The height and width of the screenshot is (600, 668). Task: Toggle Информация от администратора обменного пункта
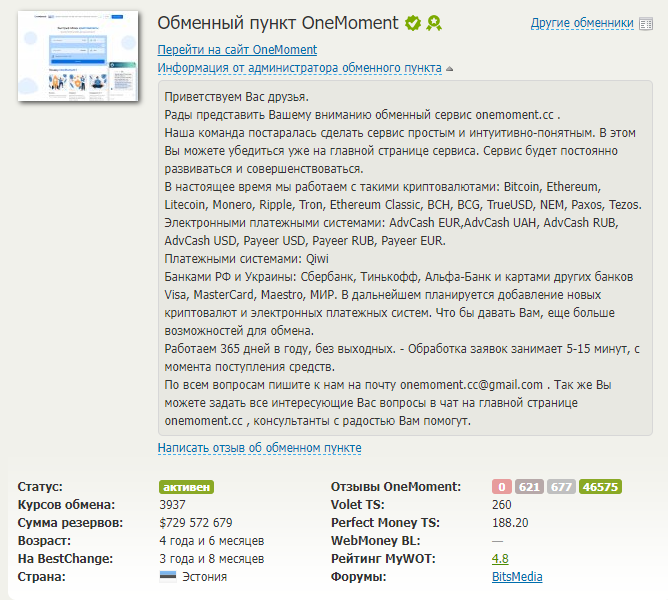click(299, 68)
